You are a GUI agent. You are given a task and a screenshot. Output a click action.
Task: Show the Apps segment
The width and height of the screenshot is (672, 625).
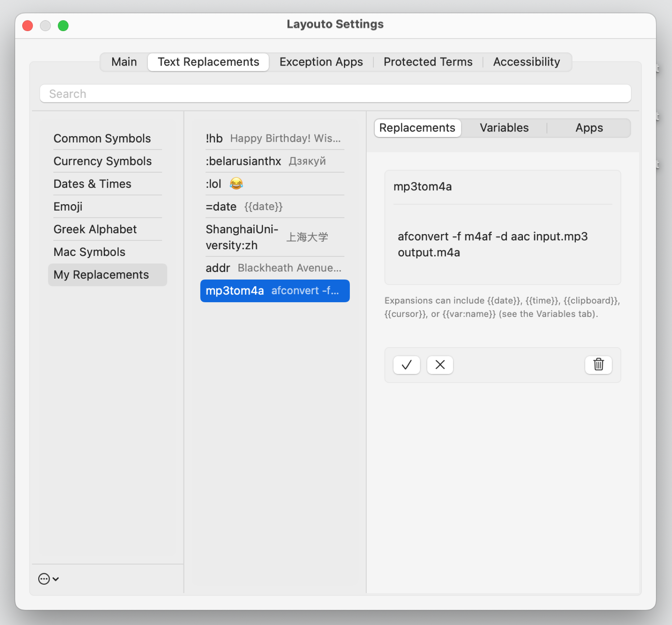click(589, 128)
